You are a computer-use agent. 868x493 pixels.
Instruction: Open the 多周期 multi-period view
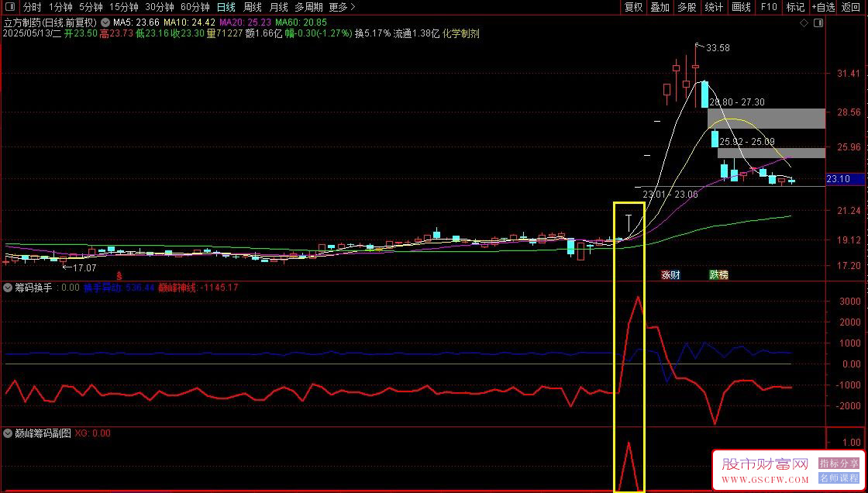click(308, 7)
